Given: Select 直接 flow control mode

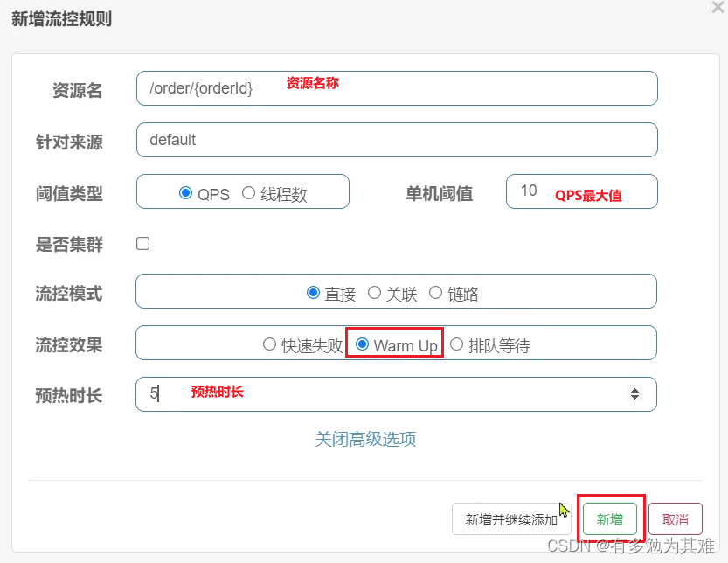Looking at the screenshot, I should pyautogui.click(x=314, y=293).
